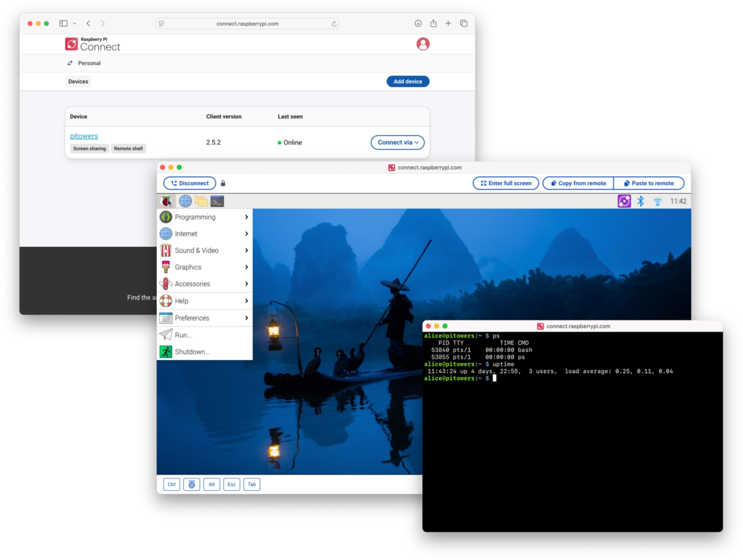Click the Client version column header

click(224, 116)
